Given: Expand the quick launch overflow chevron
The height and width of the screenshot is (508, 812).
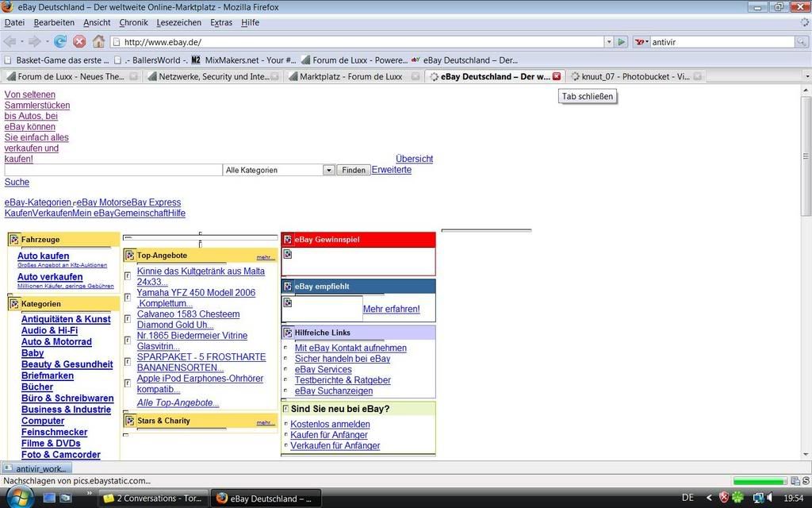Looking at the screenshot, I should tap(89, 493).
